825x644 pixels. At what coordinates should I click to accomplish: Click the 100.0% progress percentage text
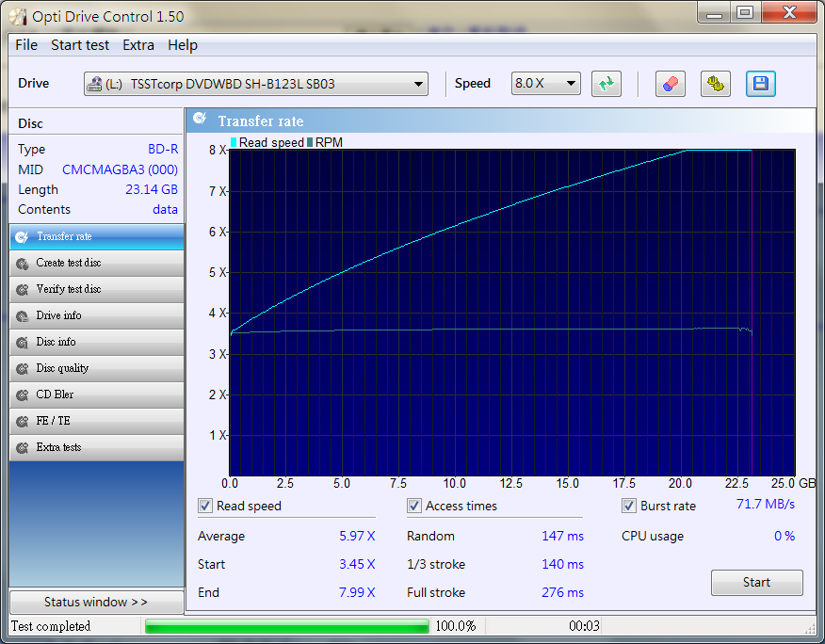456,626
